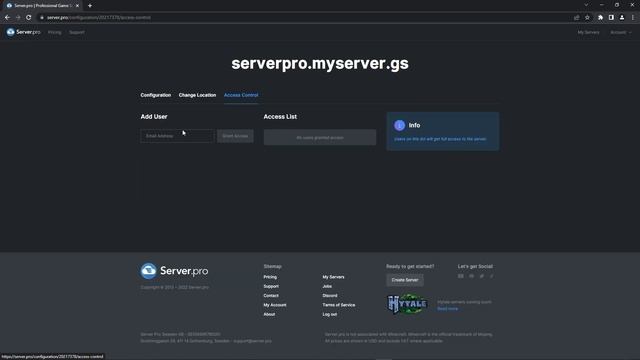Open the footer My Account link
Screen dimensions: 640x360
pyautogui.click(x=275, y=305)
